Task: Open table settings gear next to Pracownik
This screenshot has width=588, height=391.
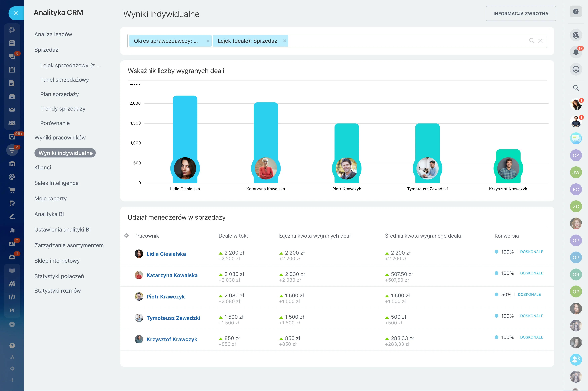Action: tap(126, 236)
